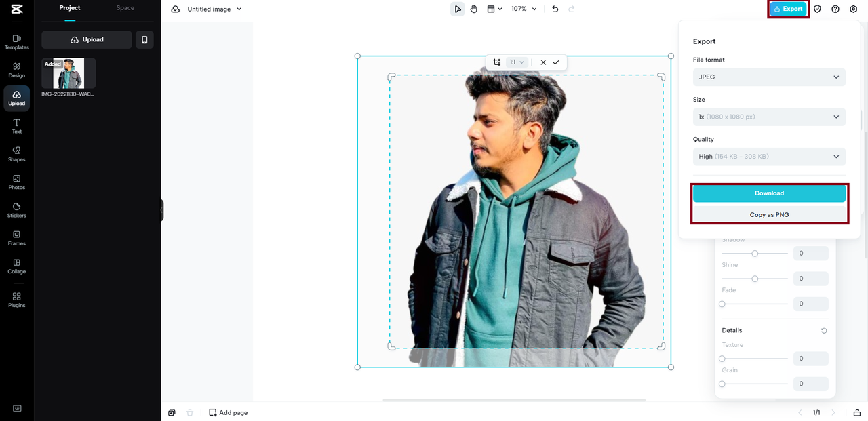868x421 pixels.
Task: Open the shield privacy icon
Action: tap(818, 9)
